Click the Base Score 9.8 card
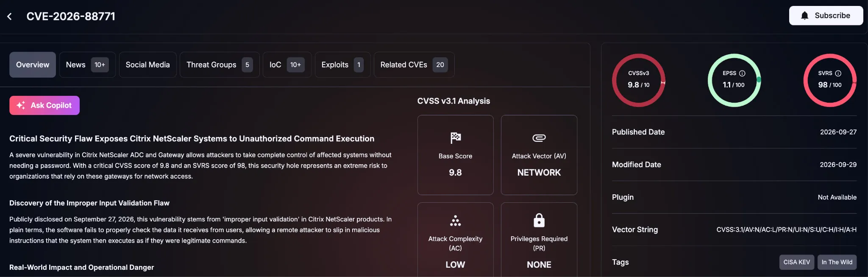868x277 pixels. click(x=455, y=155)
